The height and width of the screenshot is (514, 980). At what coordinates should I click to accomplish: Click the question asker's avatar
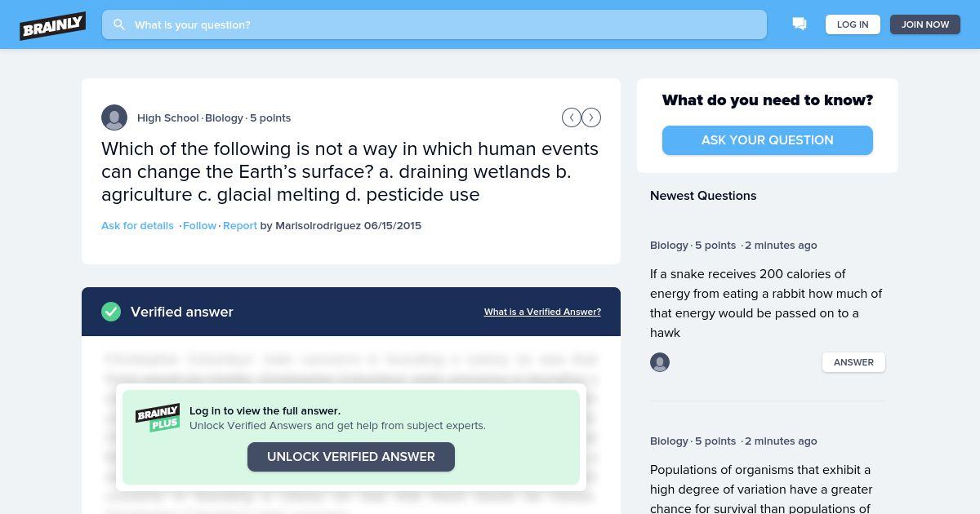pyautogui.click(x=114, y=117)
